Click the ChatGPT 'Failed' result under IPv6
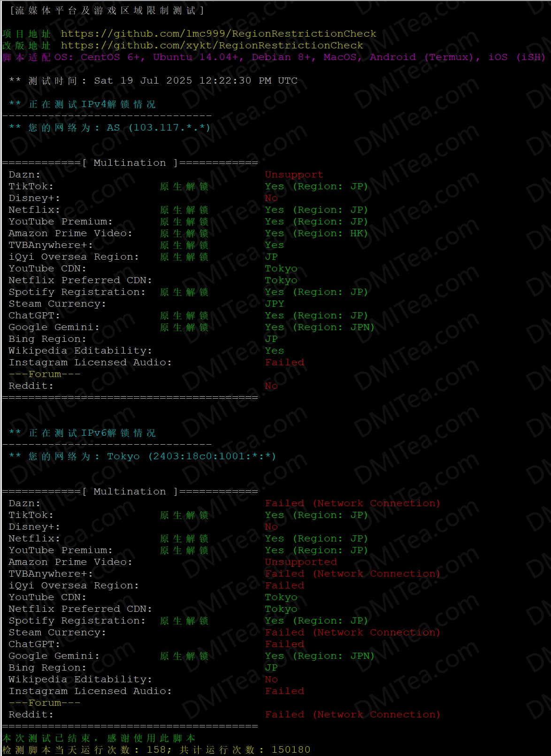Image resolution: width=551 pixels, height=756 pixels. click(284, 644)
